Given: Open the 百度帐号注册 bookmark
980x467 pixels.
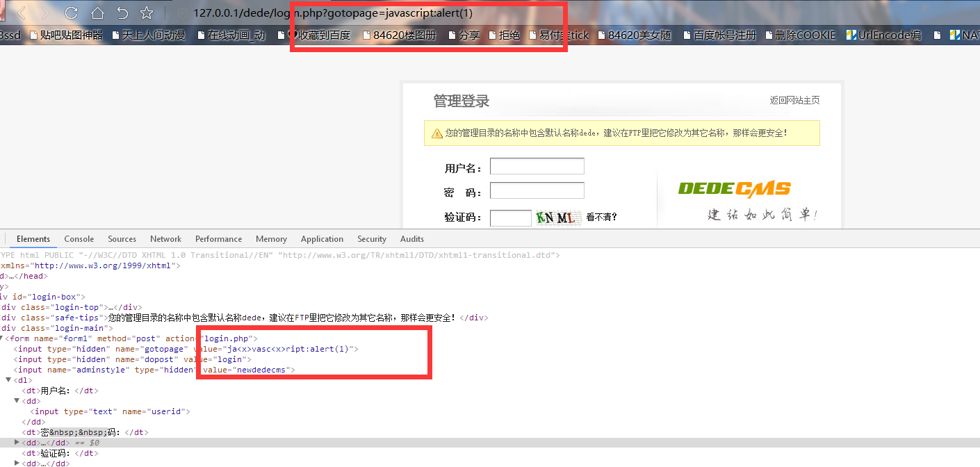Looking at the screenshot, I should tap(719, 35).
